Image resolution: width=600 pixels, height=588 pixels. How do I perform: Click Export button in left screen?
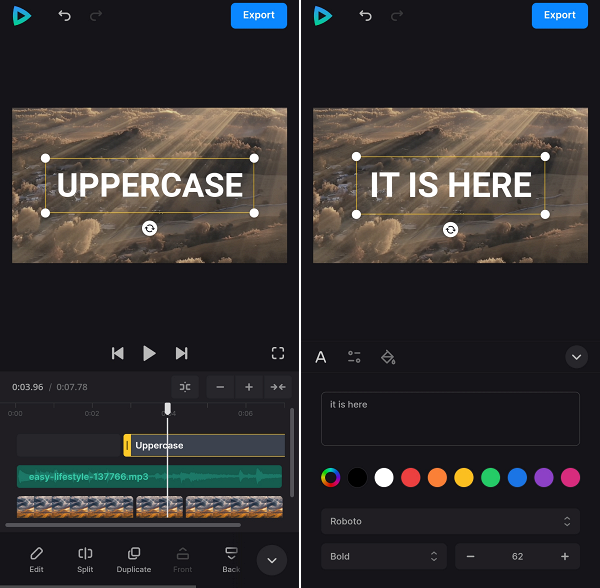tap(259, 16)
